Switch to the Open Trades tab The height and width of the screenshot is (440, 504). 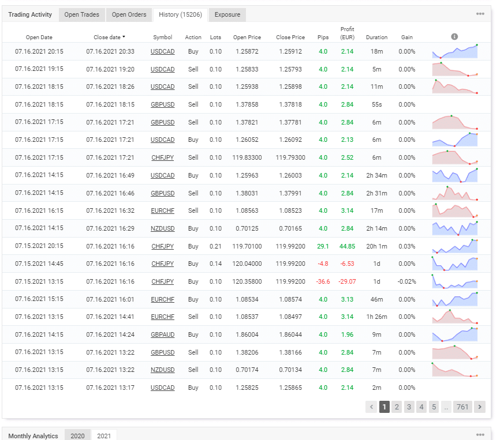81,14
